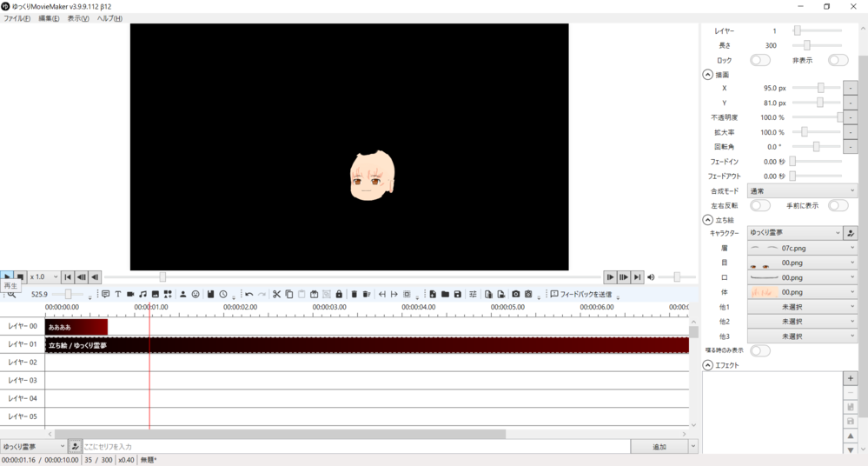Click the 追加 (add) button
The image size is (868, 466).
(659, 447)
